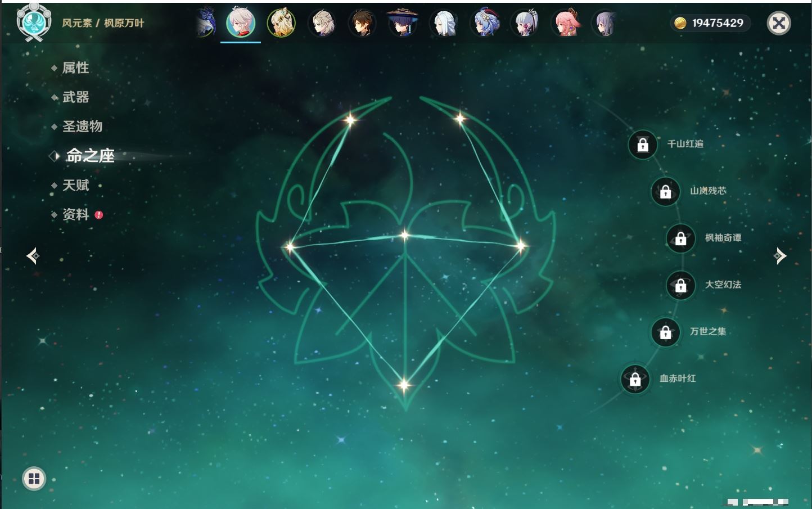Select the 命之座 constellation page
The width and height of the screenshot is (812, 509).
[x=90, y=156]
